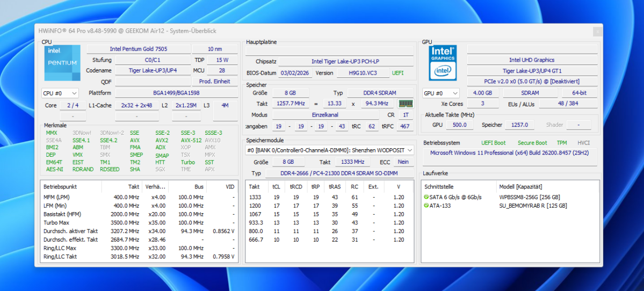
Task: Click the Schnittstelle column header
Action: (459, 186)
